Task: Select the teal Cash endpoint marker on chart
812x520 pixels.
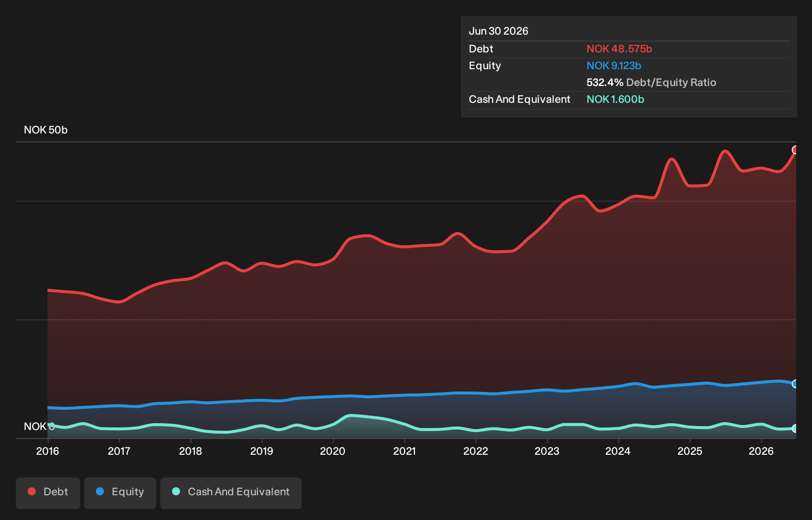Action: click(x=795, y=429)
